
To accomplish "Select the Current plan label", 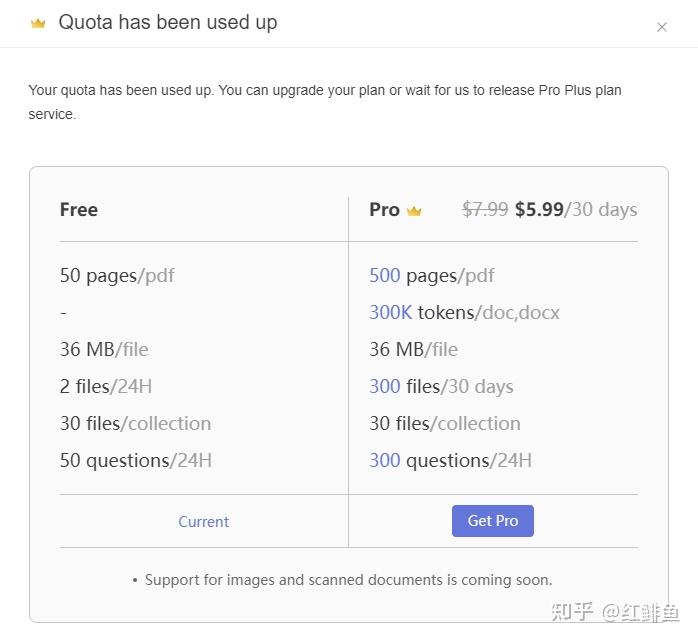I will tap(203, 521).
